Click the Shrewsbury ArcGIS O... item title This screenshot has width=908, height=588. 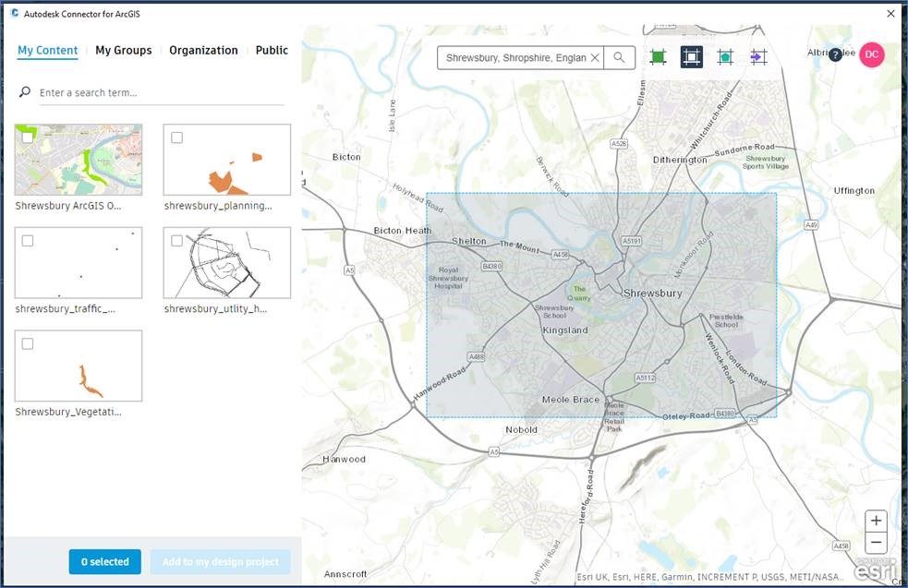[68, 206]
